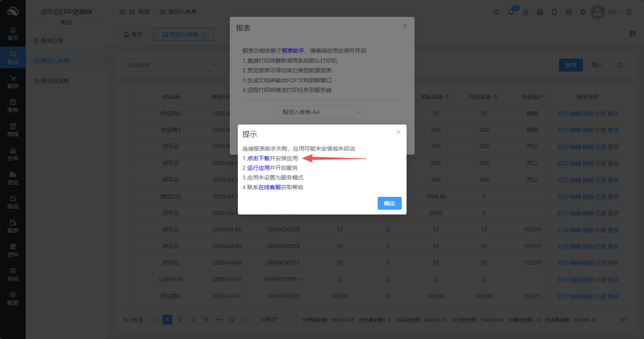Open 仓库 in the left sidebar
This screenshot has height=339, width=644.
[x=13, y=154]
